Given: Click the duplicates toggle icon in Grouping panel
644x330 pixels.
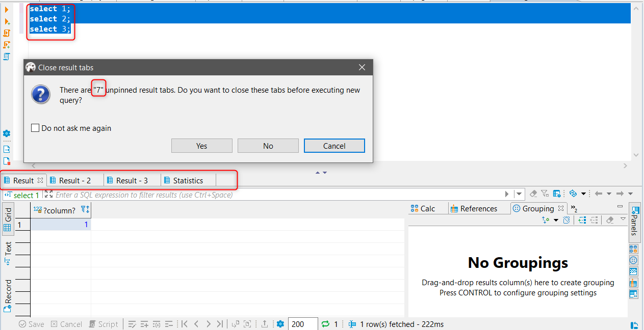Looking at the screenshot, I should pos(566,220).
